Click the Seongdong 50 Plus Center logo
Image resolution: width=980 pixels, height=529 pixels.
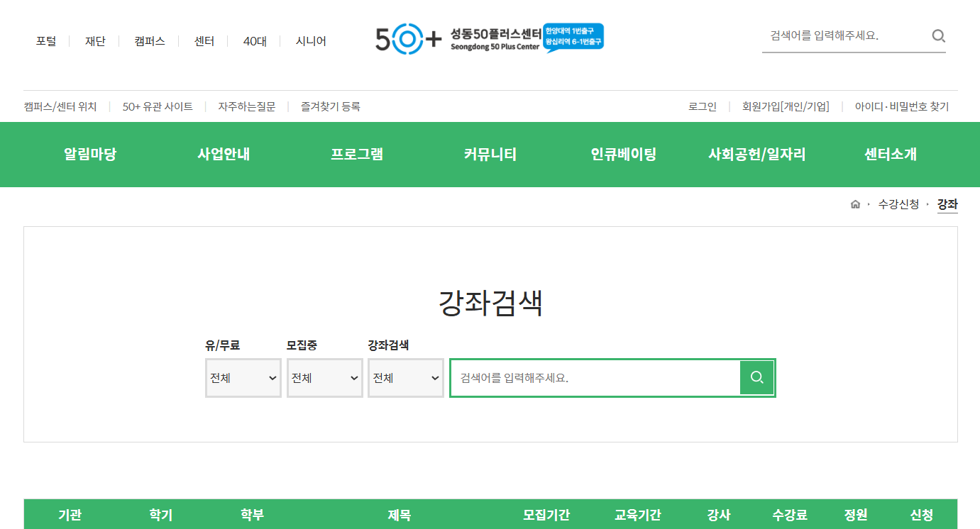click(489, 38)
